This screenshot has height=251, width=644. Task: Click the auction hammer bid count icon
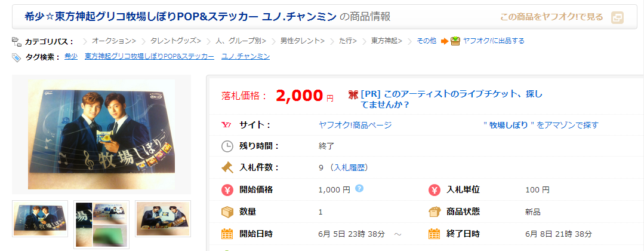tap(227, 167)
